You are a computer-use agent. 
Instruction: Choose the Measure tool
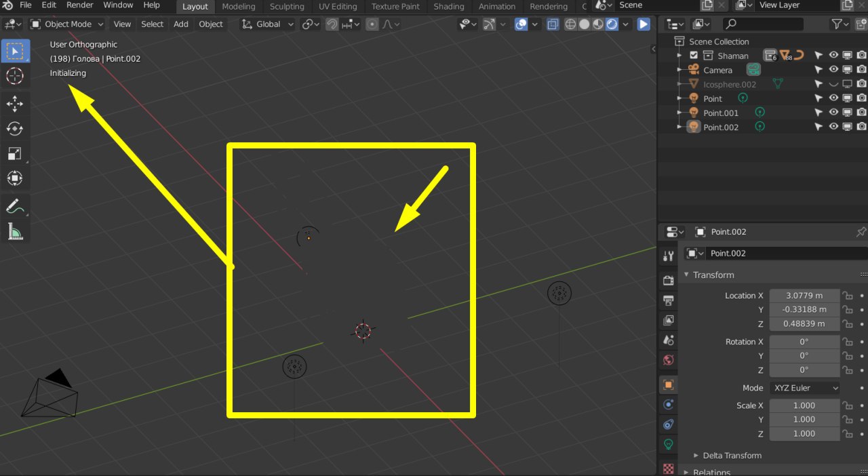(x=15, y=231)
